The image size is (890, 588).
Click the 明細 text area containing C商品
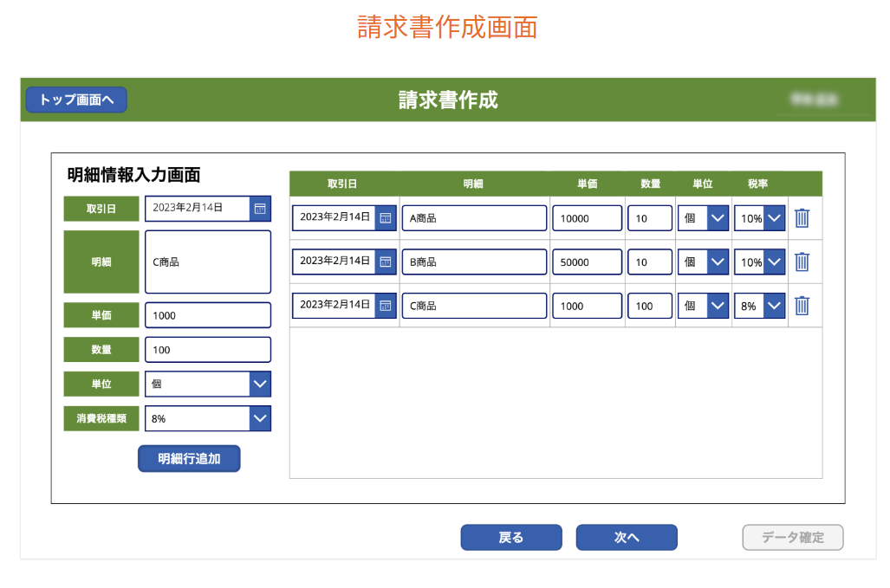[x=208, y=262]
